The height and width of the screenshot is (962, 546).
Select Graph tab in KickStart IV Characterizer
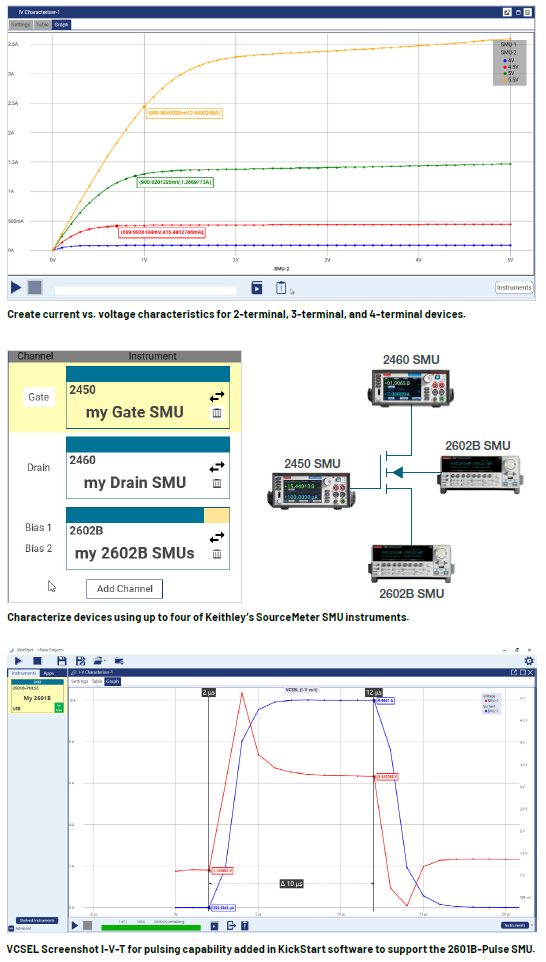(112, 681)
